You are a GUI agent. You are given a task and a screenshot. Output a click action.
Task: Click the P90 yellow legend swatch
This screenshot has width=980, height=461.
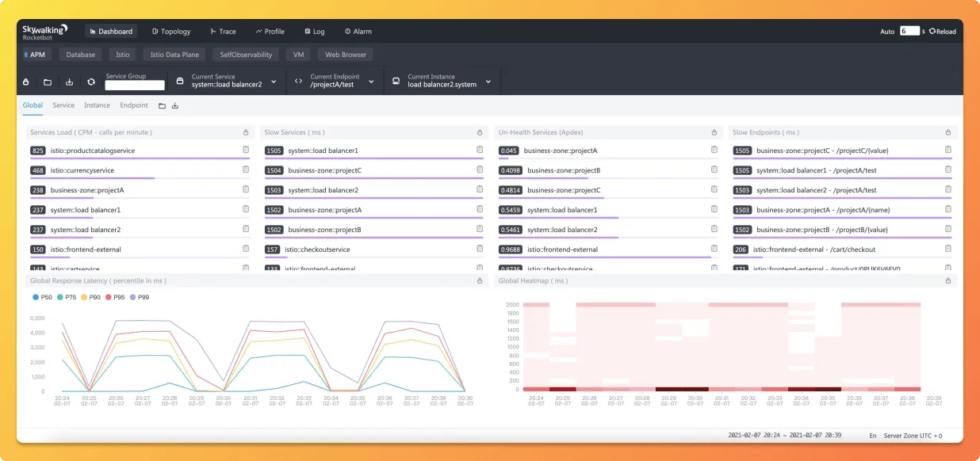click(x=84, y=297)
